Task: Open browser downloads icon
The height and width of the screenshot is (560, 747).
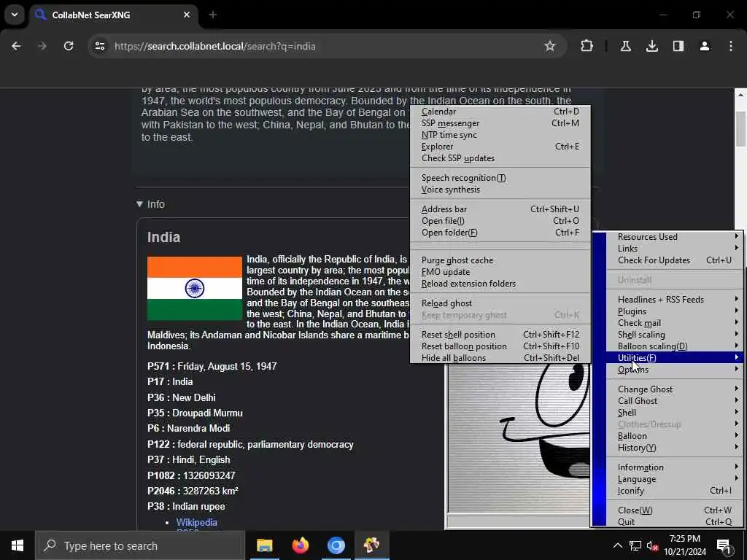Action: point(651,46)
